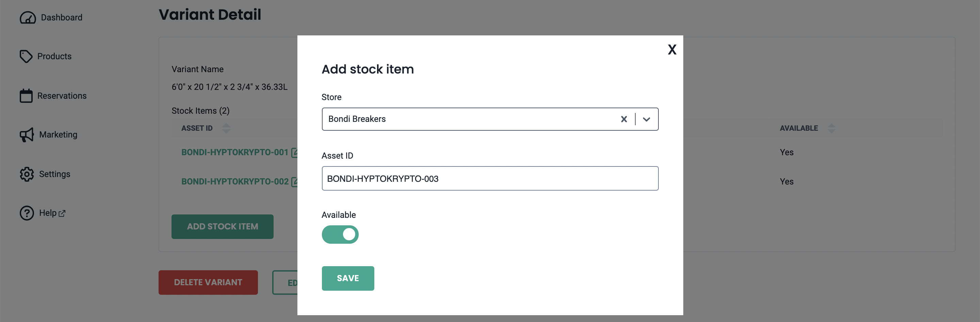Click edit icon beside BONDI-HYPTOKRYPTO-001
980x322 pixels.
tap(294, 152)
